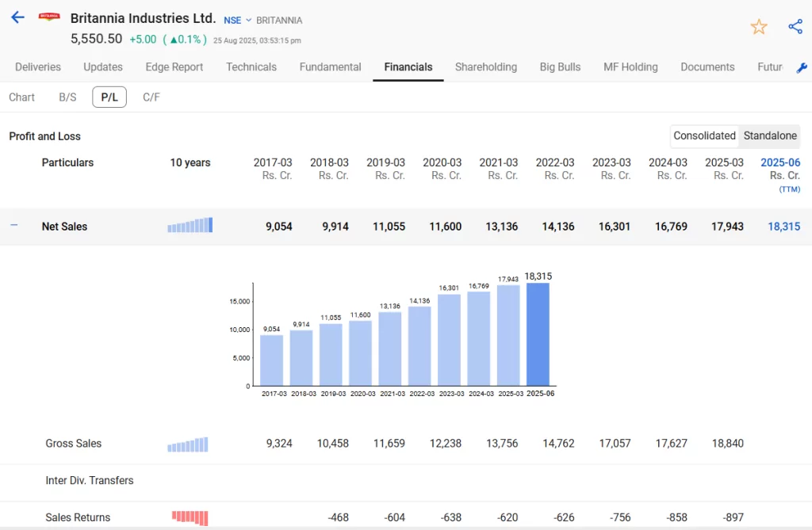812x530 pixels.
Task: Open the MF Holding tab
Action: (x=630, y=67)
